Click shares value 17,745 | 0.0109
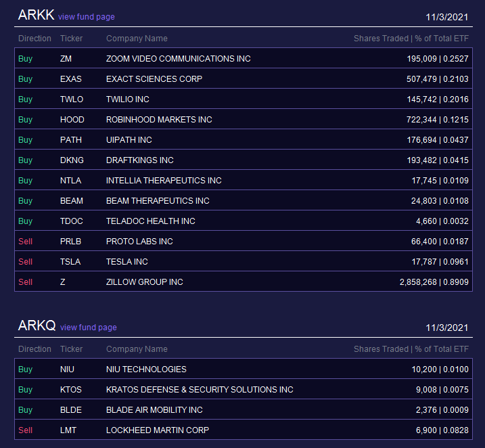Viewport: 485px width, 448px height. pyautogui.click(x=440, y=181)
